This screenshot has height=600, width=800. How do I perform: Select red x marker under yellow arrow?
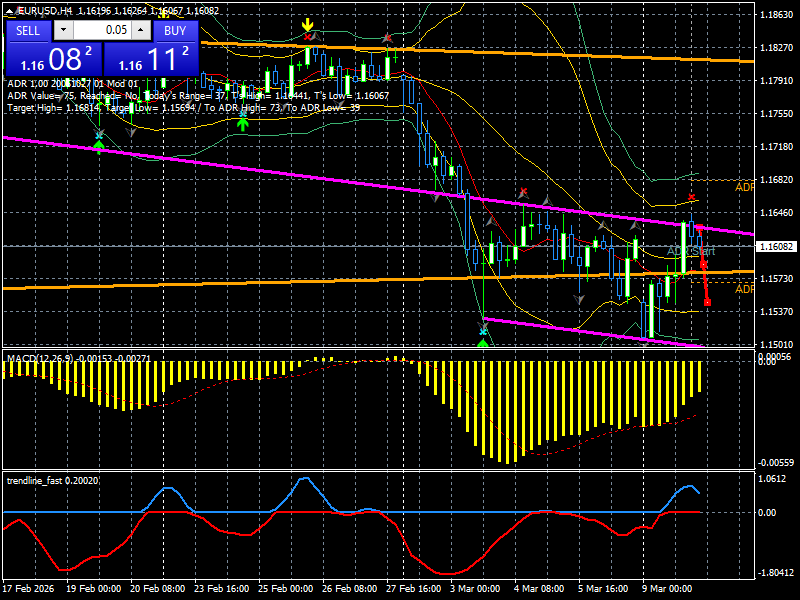[307, 36]
